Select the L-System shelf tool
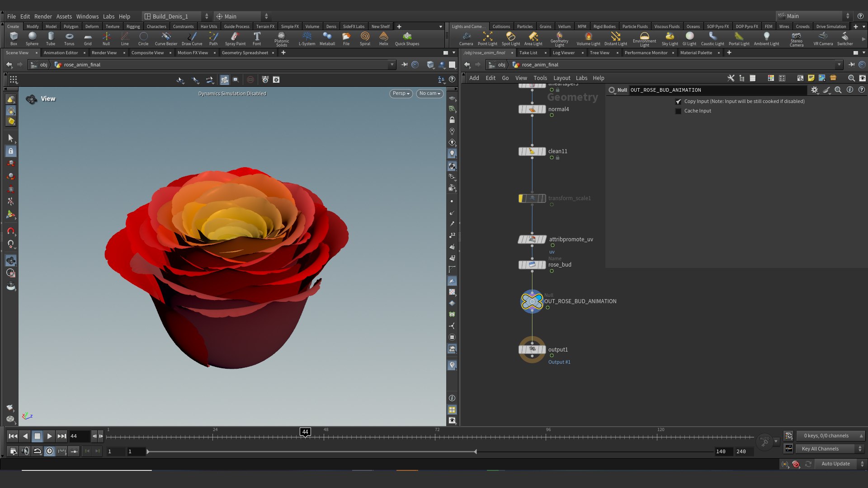This screenshot has width=868, height=488. pos(307,38)
